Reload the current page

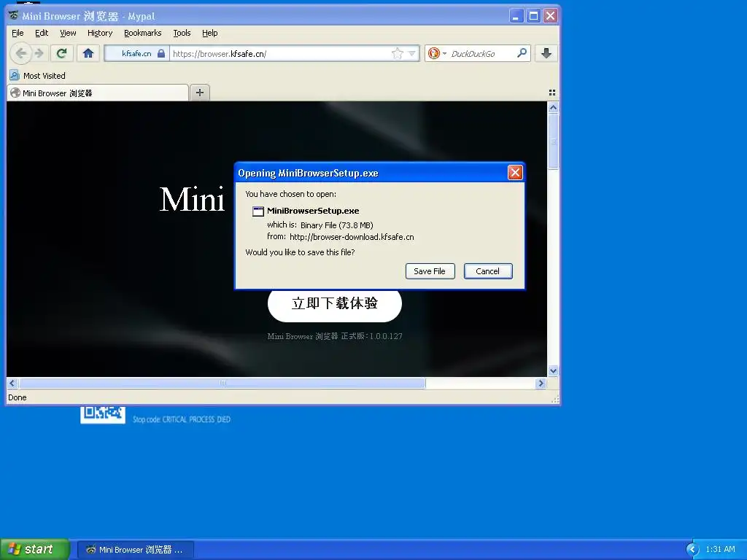tap(61, 53)
